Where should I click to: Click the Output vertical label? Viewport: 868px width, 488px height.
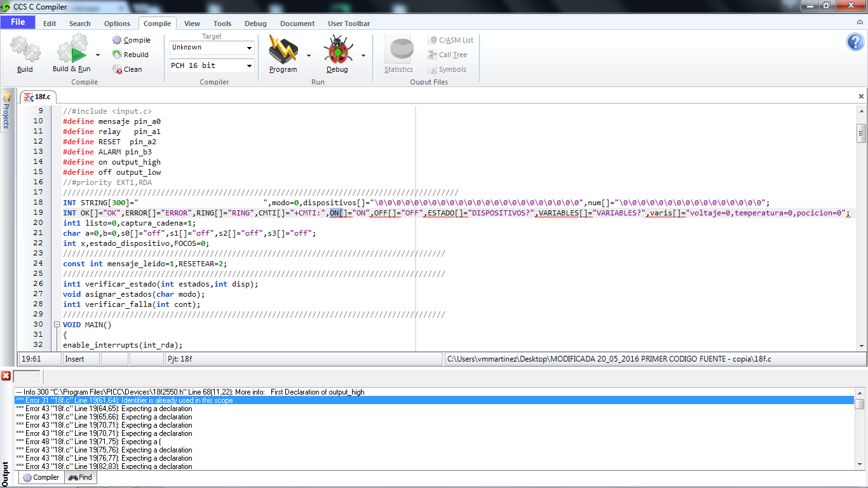coord(6,475)
